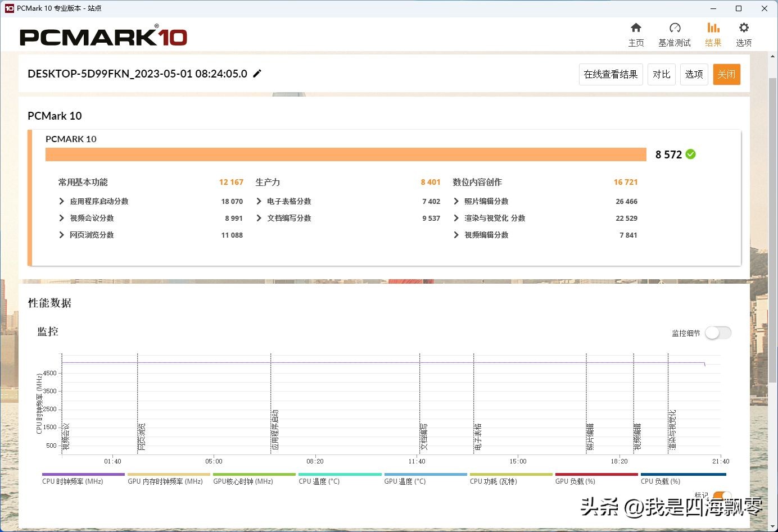Screen dimensions: 778x532
Task: Click the green checkmark beside score 8 572
Action: click(690, 154)
